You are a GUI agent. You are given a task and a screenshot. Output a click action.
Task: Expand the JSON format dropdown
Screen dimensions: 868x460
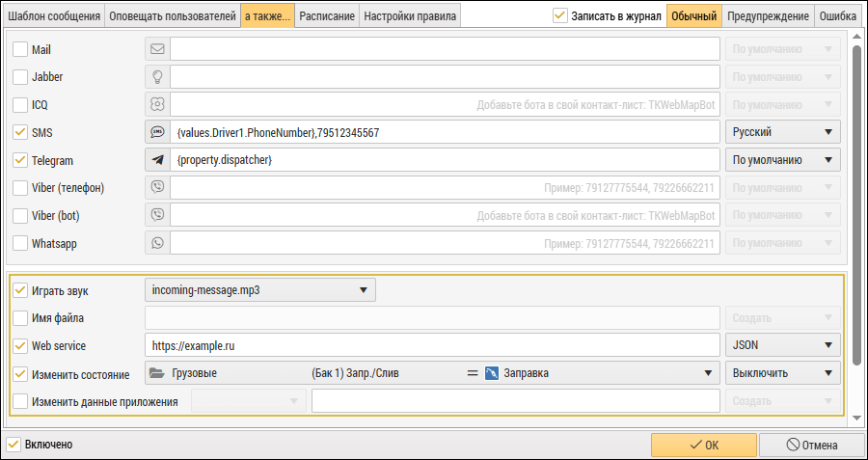pyautogui.click(x=782, y=345)
